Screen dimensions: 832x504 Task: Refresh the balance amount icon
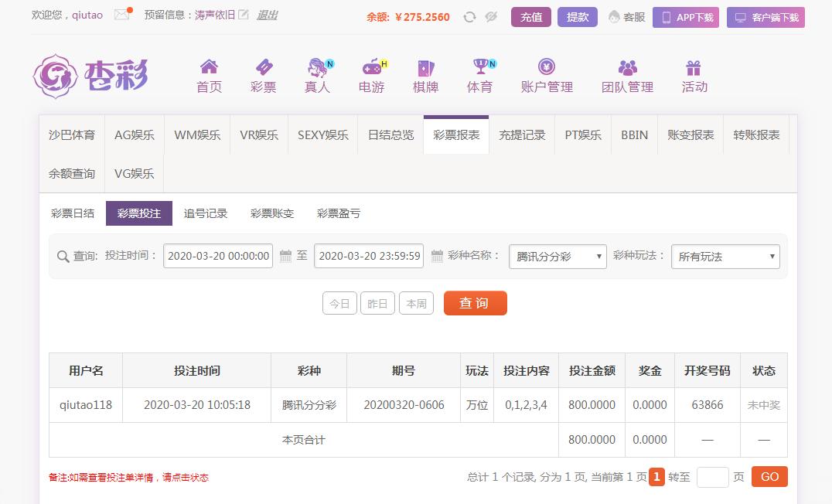click(x=469, y=17)
